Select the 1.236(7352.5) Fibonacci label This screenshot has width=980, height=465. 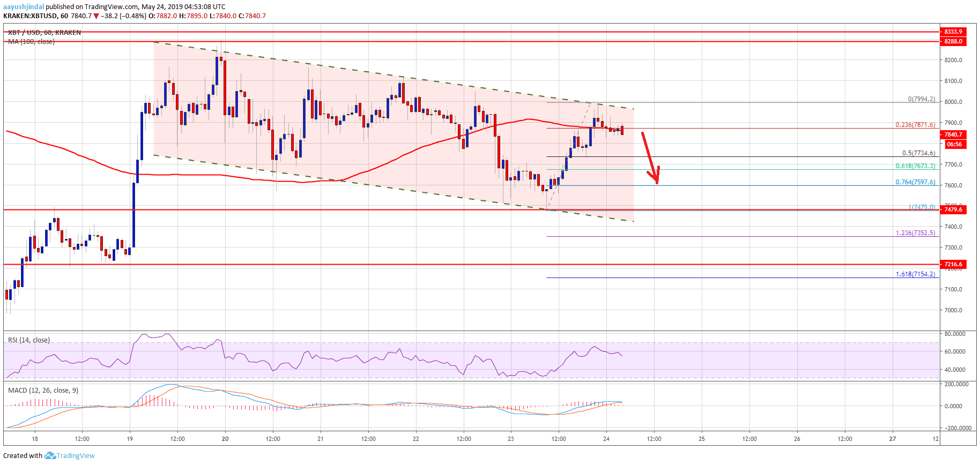(915, 233)
